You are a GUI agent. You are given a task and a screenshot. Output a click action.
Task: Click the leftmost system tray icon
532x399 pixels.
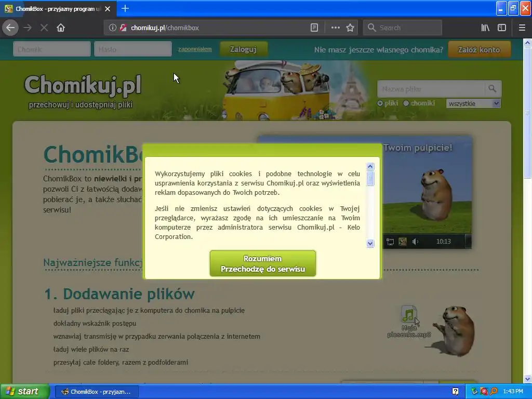click(474, 392)
